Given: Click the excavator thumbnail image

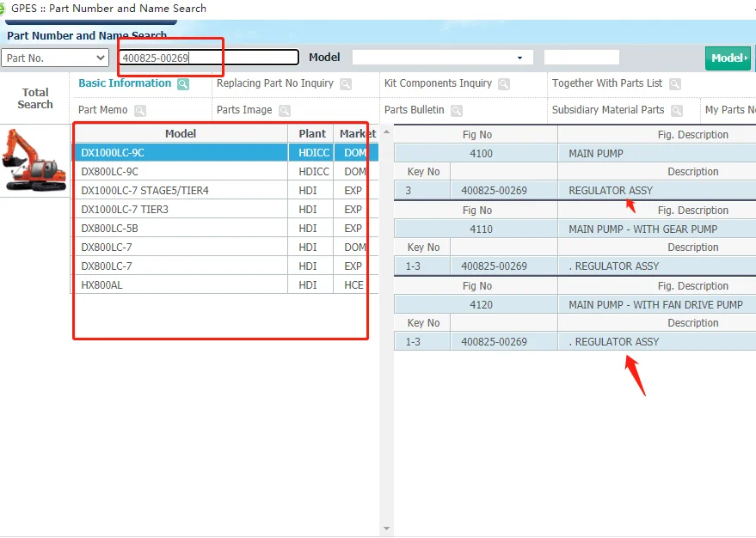Looking at the screenshot, I should [34, 160].
